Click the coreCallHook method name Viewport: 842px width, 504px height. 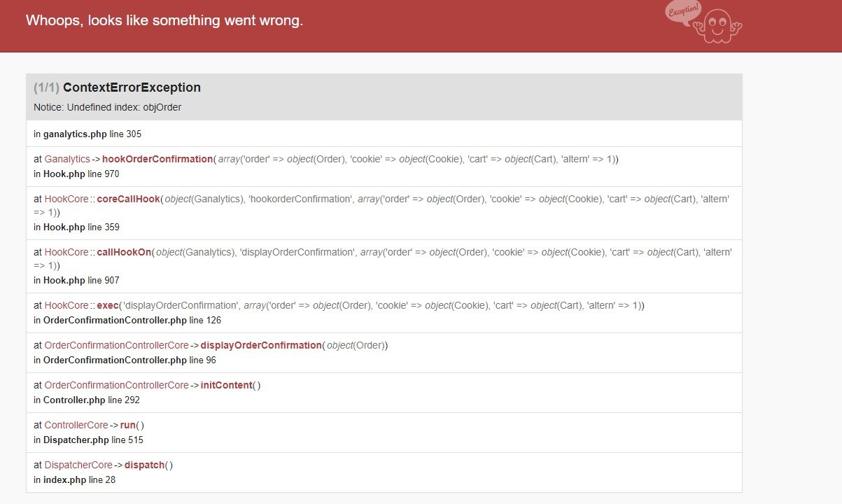pos(129,199)
